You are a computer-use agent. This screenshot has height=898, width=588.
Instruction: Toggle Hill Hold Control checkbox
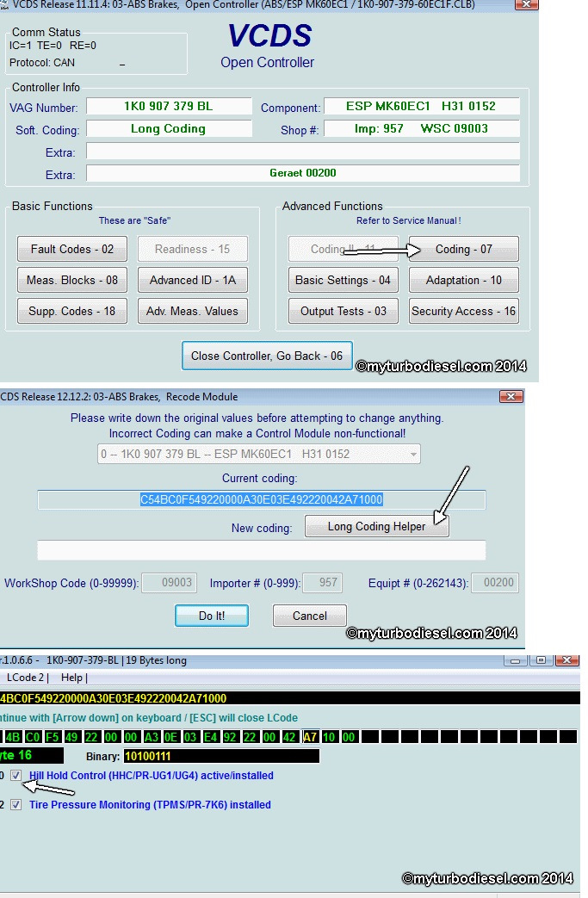coord(16,776)
